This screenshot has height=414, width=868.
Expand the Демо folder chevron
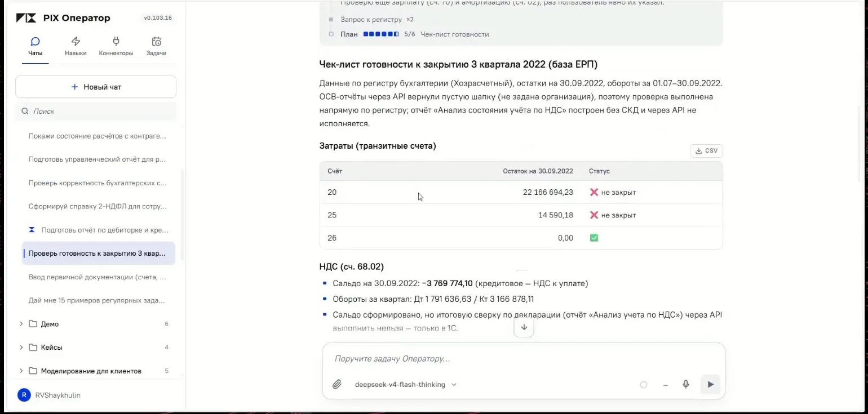coord(21,324)
